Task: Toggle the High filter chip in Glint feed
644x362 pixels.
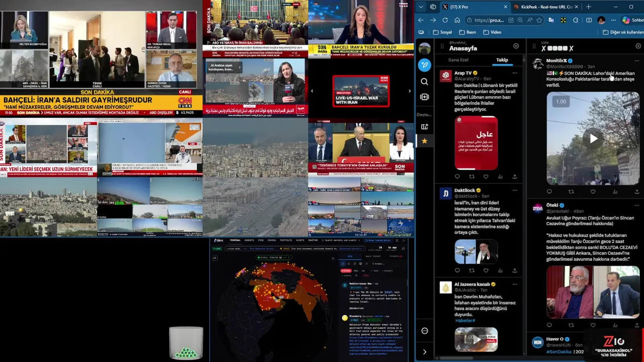Action: click(356, 270)
